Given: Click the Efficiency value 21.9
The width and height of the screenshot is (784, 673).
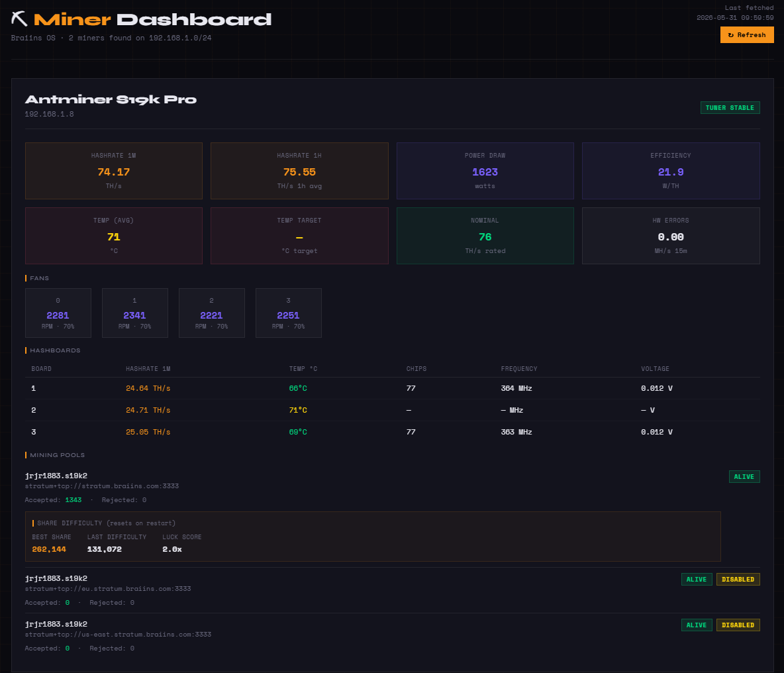Looking at the screenshot, I should click(671, 172).
